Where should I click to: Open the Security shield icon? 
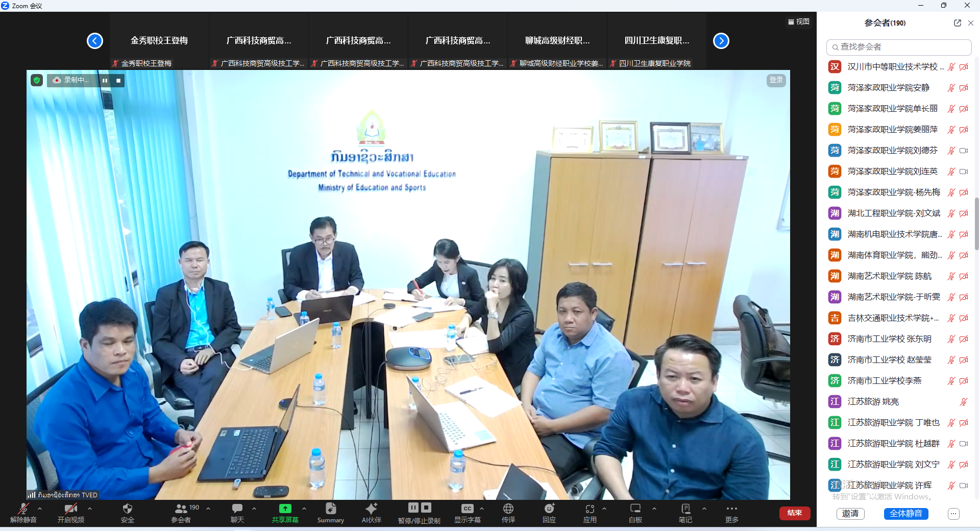point(127,509)
